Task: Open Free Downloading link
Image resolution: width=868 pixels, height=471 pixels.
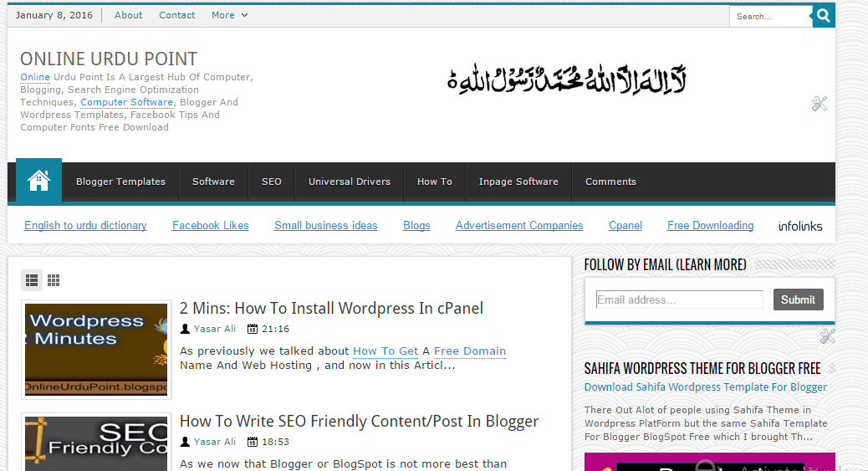Action: (710, 226)
